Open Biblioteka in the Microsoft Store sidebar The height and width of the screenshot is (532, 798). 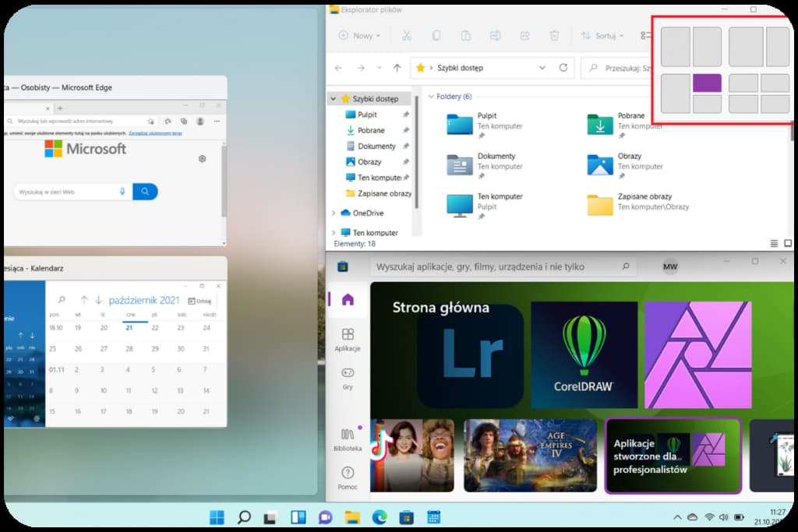[348, 439]
